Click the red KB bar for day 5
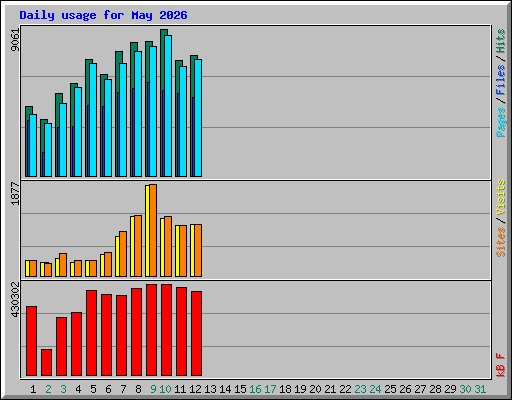Screen dimensions: 512x400 pyautogui.click(x=92, y=333)
